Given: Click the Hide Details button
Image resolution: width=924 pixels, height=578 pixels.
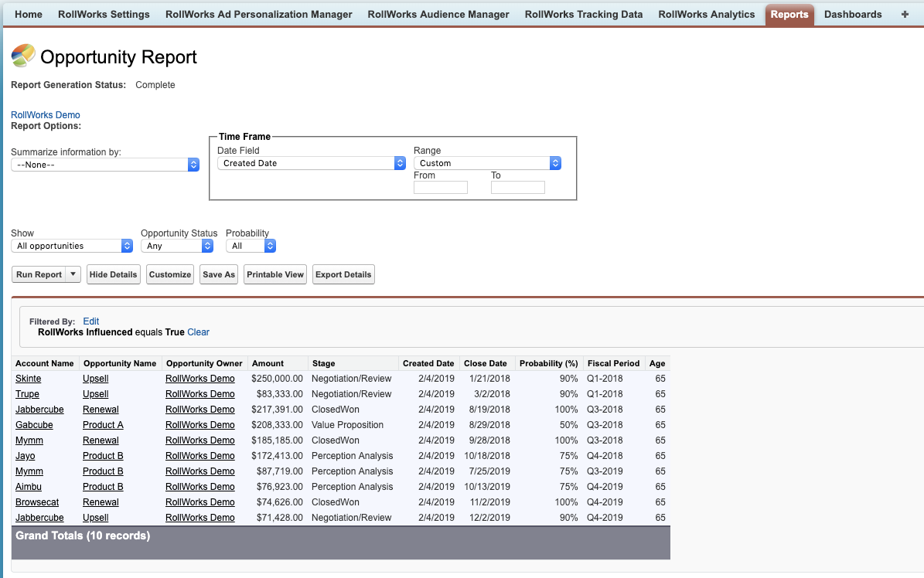Looking at the screenshot, I should 113,274.
